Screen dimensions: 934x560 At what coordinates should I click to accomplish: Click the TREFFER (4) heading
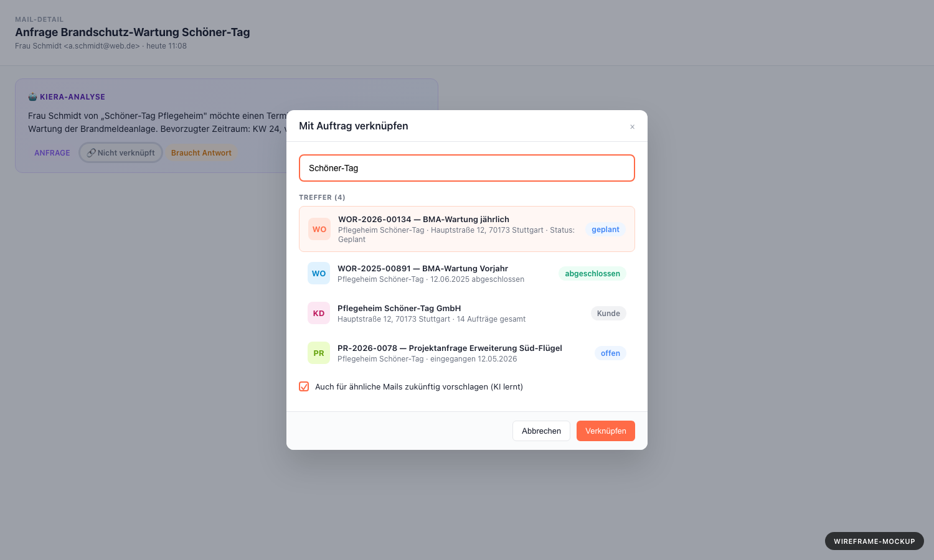322,197
